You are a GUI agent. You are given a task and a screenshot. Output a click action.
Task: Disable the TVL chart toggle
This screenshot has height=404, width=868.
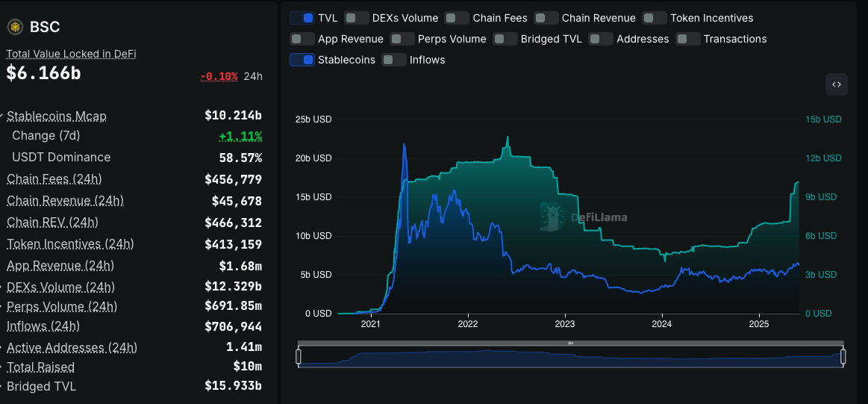tap(302, 18)
